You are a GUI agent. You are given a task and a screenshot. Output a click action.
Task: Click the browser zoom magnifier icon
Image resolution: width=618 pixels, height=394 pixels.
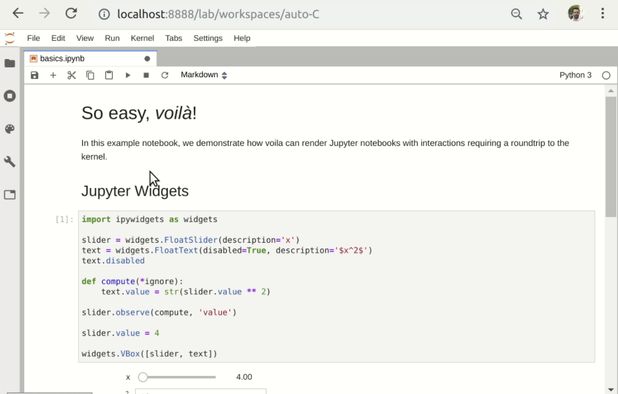click(516, 14)
